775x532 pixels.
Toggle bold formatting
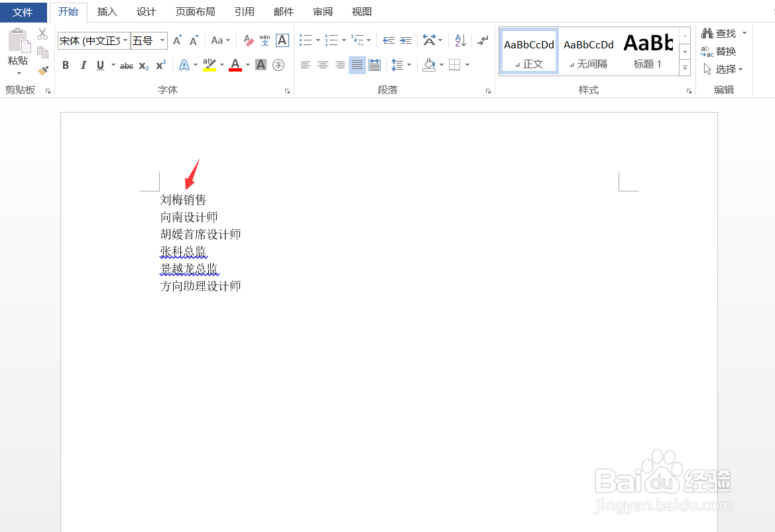tap(65, 65)
